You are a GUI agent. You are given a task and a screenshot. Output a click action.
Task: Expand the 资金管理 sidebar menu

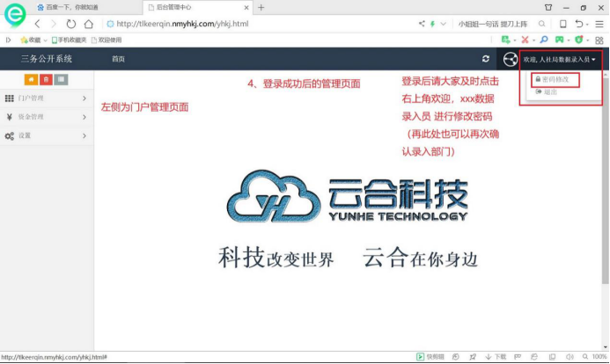47,117
